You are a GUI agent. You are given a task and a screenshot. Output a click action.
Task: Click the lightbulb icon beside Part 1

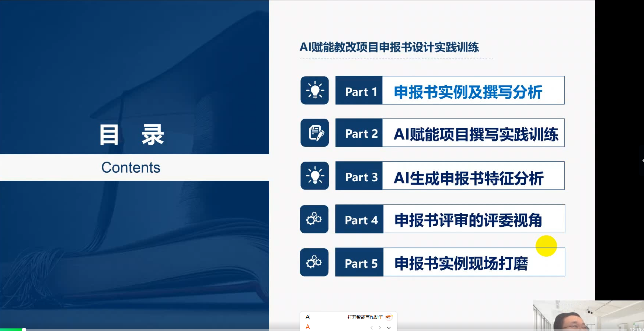(x=314, y=90)
